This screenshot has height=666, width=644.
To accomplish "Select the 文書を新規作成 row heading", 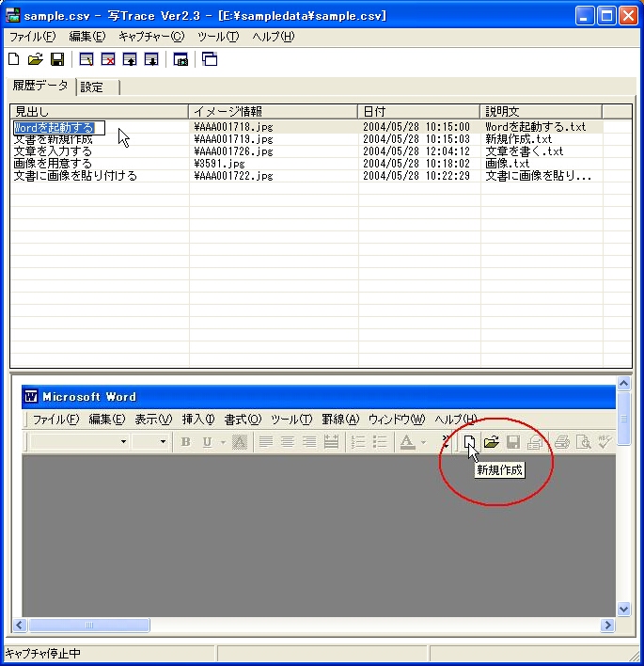I will pos(53,139).
